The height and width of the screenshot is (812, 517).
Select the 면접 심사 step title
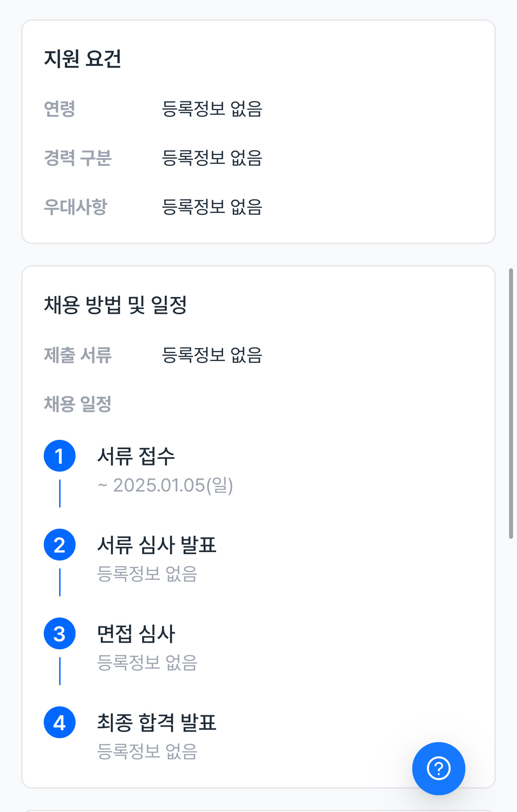tap(136, 633)
